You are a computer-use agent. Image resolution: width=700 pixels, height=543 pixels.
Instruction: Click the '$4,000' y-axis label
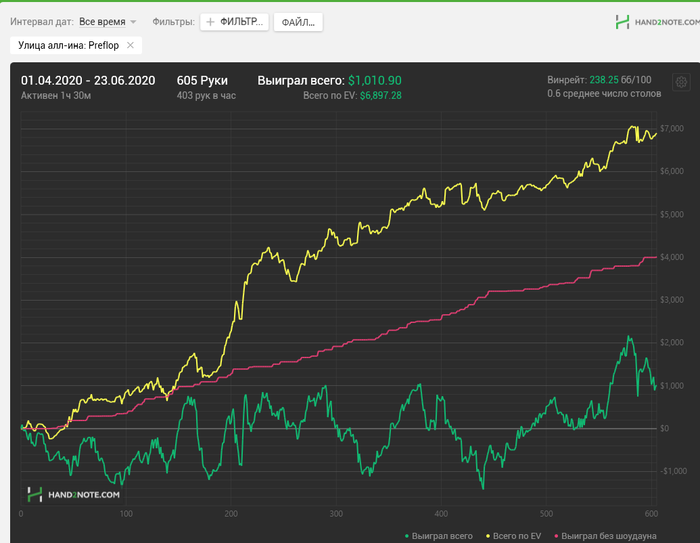(x=672, y=257)
